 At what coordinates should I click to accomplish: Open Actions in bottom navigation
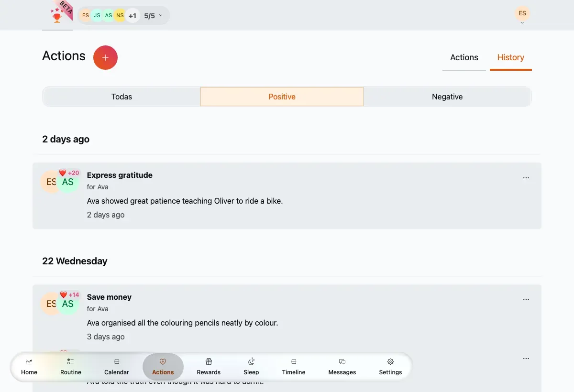[x=163, y=367]
